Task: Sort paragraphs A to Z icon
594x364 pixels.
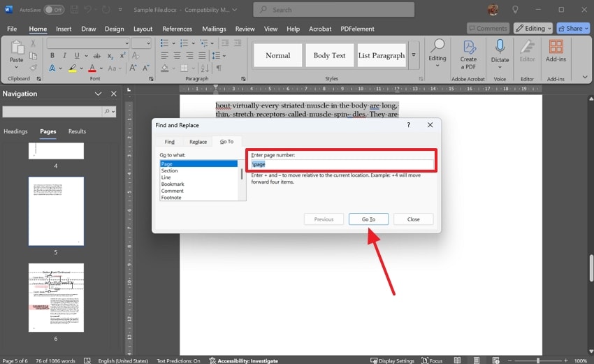Action: [x=205, y=68]
